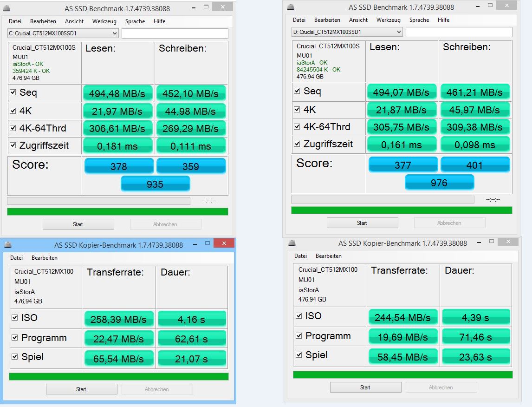The width and height of the screenshot is (532, 407).
Task: Uncheck ISO in right Kopier-Benchmark window
Action: 298,315
